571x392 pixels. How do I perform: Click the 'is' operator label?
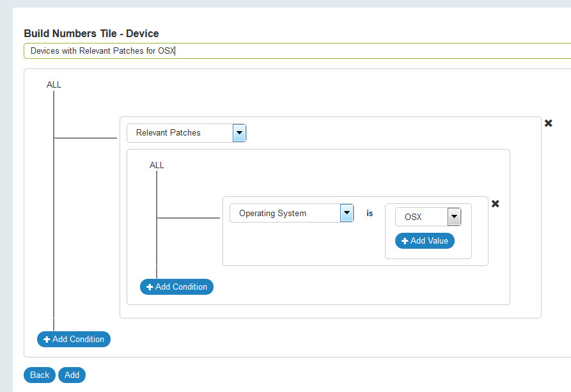[370, 214]
